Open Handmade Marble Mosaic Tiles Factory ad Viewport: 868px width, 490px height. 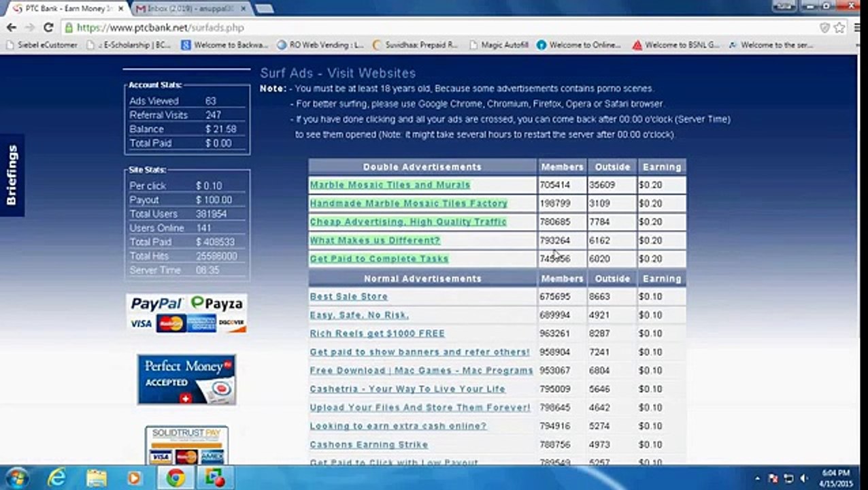click(x=408, y=203)
